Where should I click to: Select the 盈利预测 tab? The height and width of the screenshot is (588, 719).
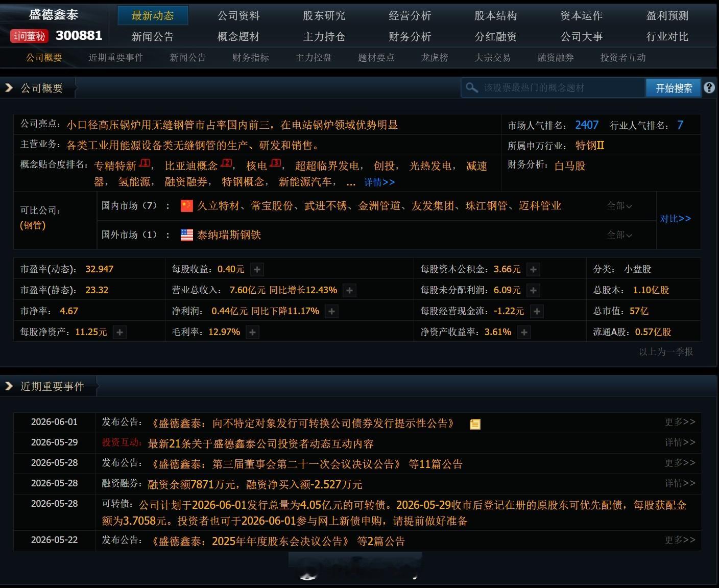pos(667,16)
